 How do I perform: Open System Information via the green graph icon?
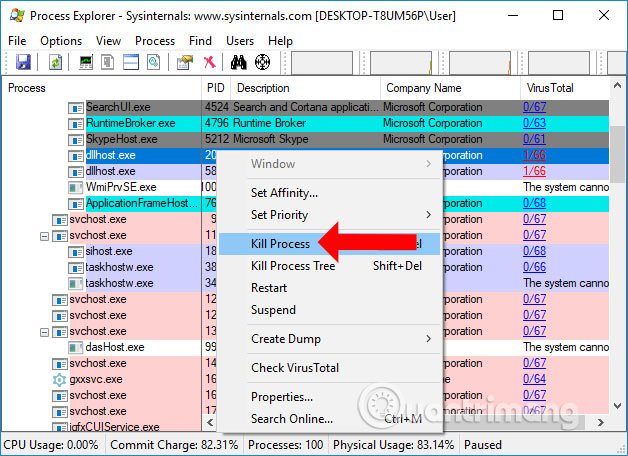coord(86,62)
